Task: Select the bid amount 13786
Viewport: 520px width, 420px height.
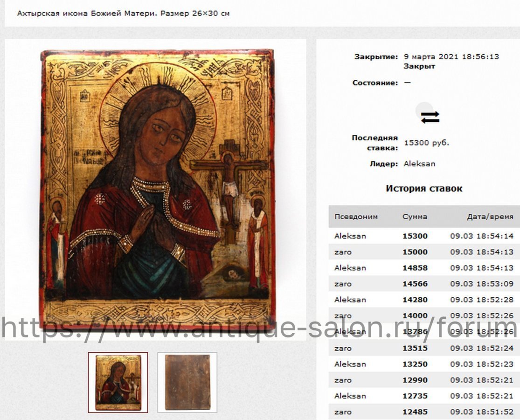Action: tap(415, 332)
